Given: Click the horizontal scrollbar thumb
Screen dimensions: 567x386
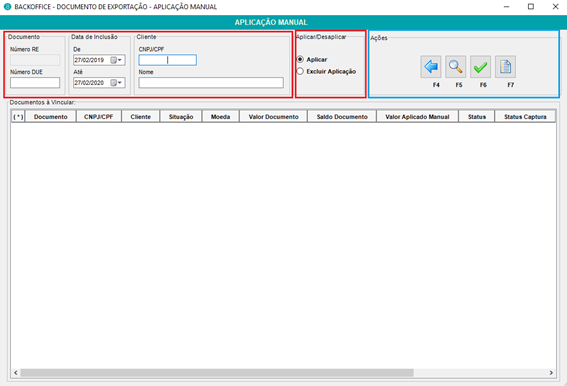Looking at the screenshot, I should pos(217,373).
